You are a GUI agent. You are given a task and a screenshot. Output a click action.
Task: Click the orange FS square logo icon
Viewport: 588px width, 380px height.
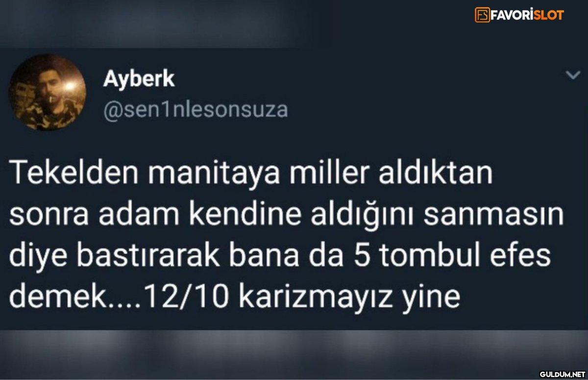482,14
